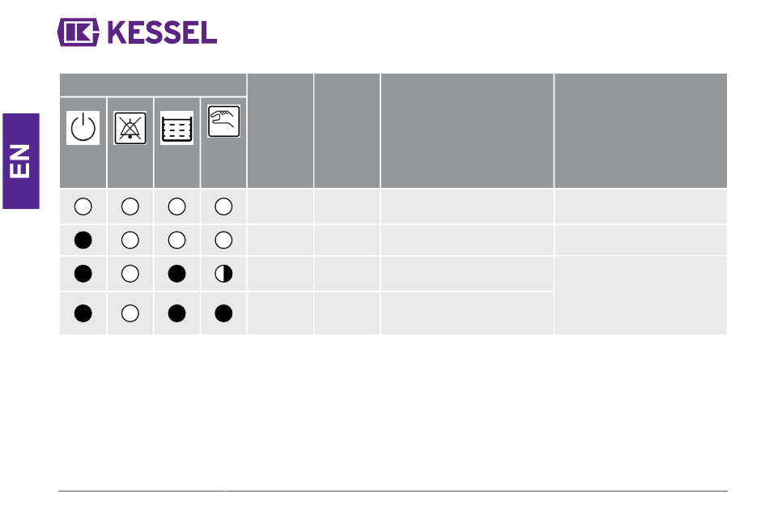The width and height of the screenshot is (769, 532).
Task: Toggle first-row empty circle under power icon
Action: tap(83, 206)
